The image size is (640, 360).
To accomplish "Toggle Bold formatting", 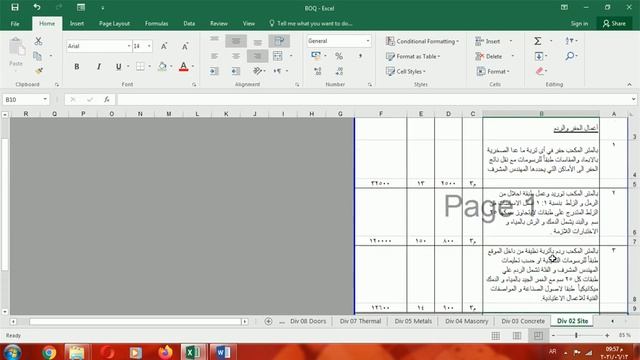I will point(77,66).
